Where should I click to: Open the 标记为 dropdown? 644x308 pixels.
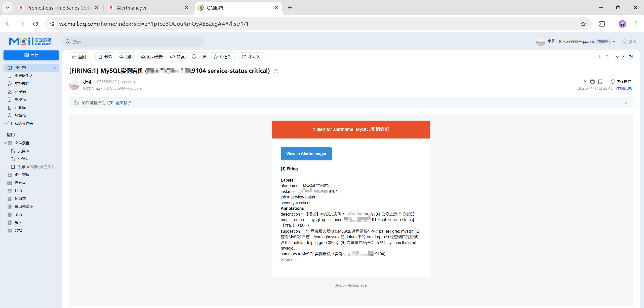224,57
